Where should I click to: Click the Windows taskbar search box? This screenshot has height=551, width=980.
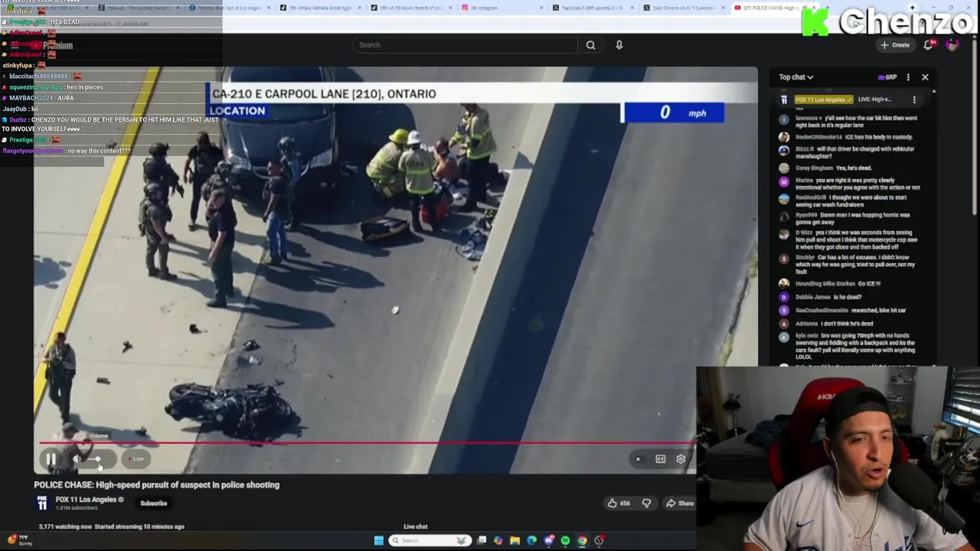coord(429,540)
